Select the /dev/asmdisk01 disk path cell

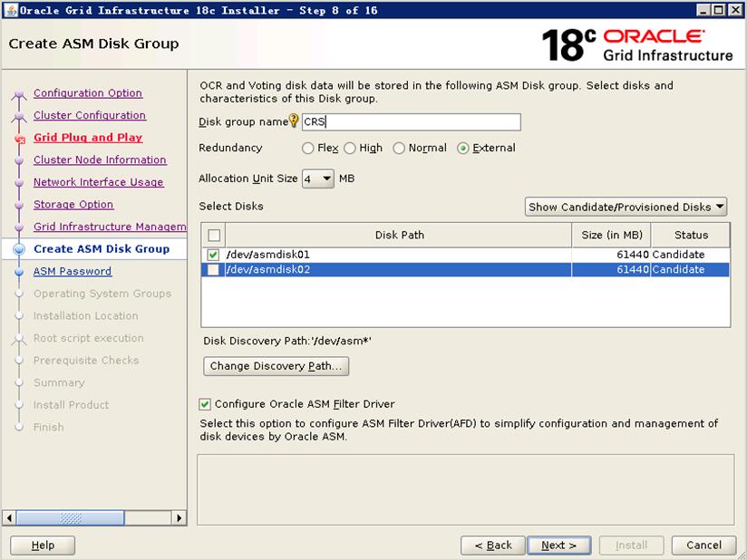point(398,255)
